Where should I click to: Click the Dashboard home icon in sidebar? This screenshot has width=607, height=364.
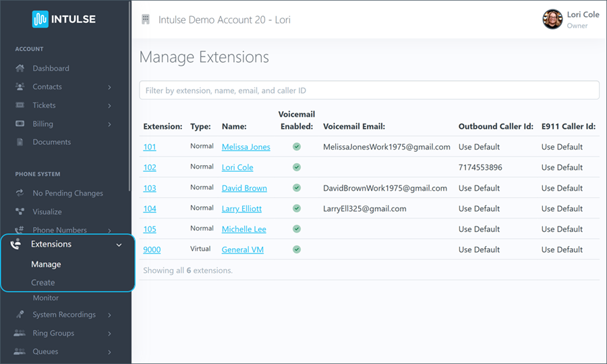pos(20,68)
